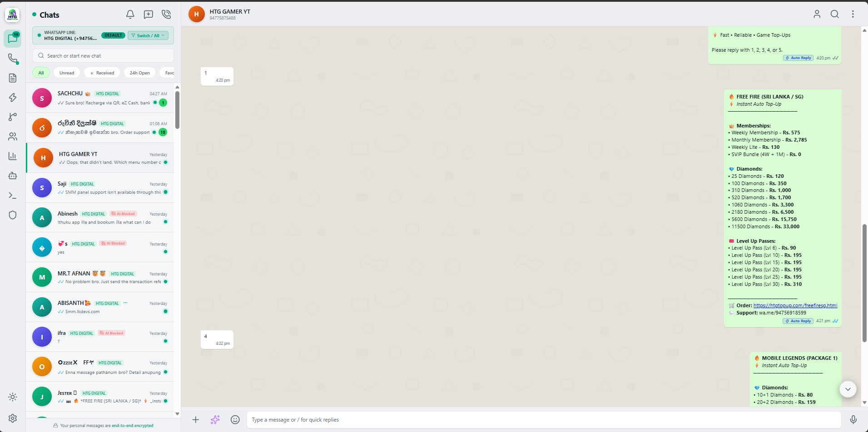
Task: Select the Unread chat filter
Action: 67,73
